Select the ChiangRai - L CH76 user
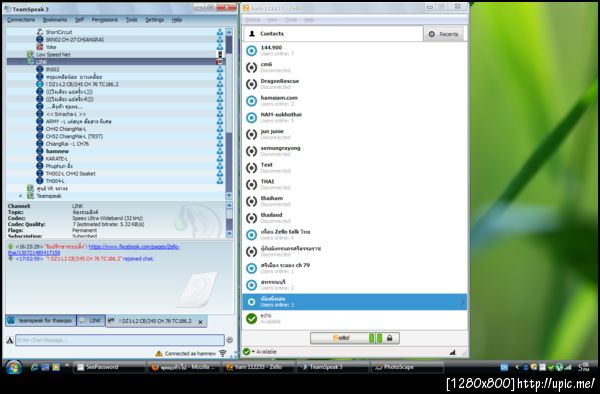 (x=67, y=144)
